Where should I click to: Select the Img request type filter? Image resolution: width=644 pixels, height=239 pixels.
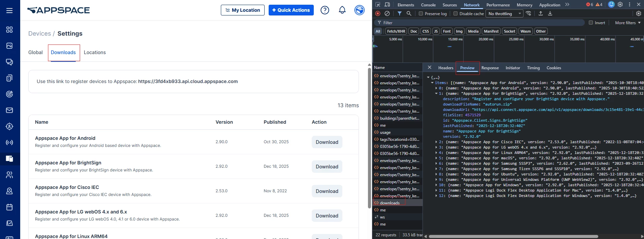tap(459, 31)
